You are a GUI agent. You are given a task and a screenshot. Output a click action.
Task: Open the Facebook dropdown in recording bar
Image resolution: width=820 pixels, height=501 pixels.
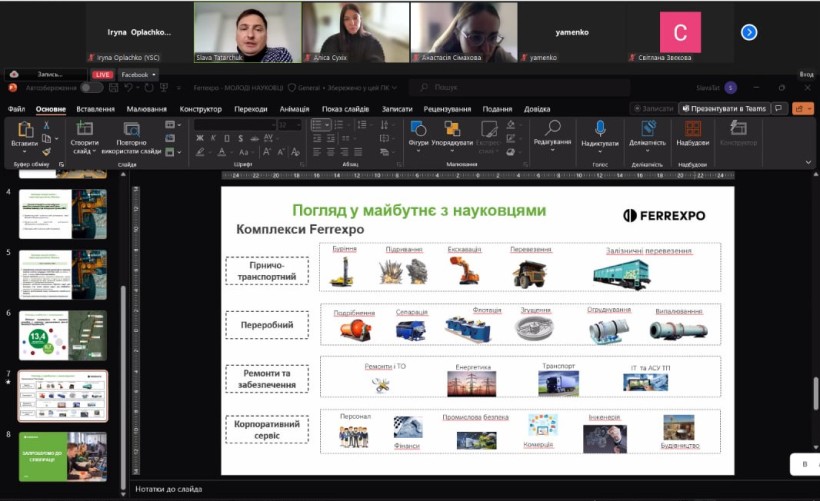point(138,75)
